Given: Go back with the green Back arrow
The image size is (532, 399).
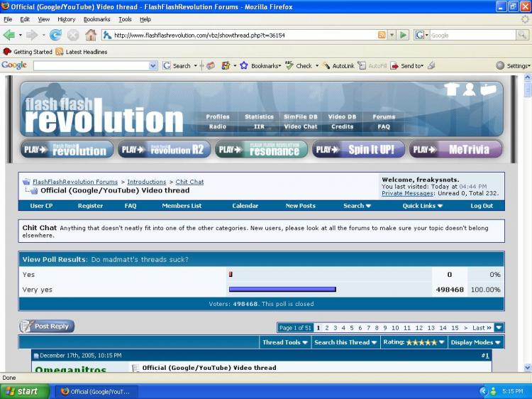Looking at the screenshot, I should [x=9, y=35].
